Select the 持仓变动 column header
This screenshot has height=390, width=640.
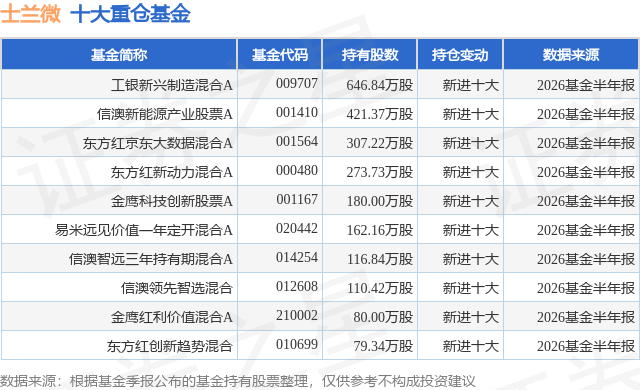click(x=460, y=55)
